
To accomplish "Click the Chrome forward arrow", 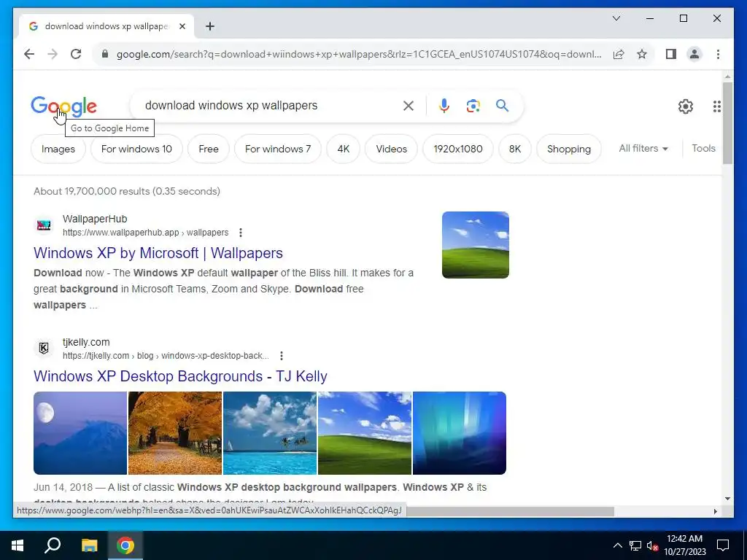I will tap(53, 54).
